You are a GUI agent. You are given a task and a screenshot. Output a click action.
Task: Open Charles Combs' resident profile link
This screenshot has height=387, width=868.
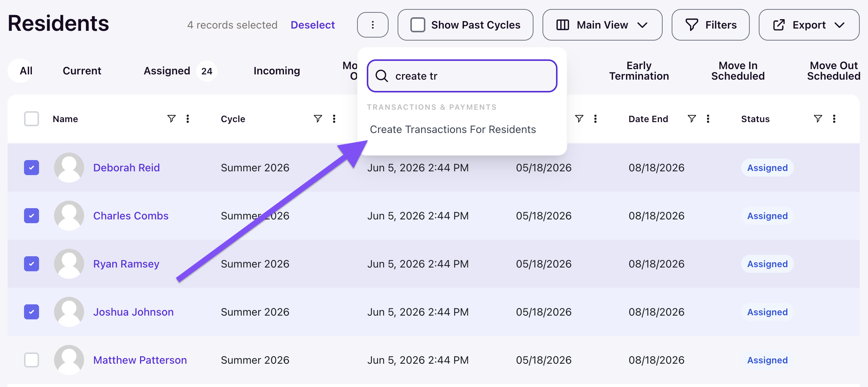131,216
